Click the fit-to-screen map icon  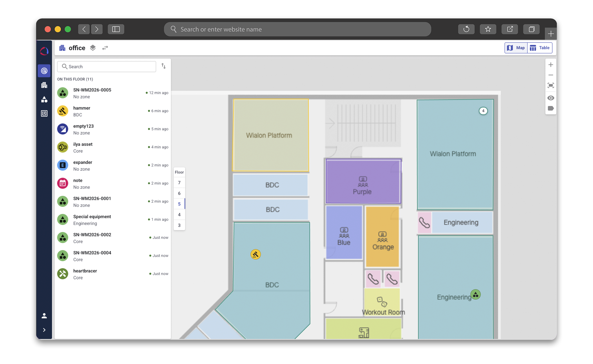tap(551, 85)
